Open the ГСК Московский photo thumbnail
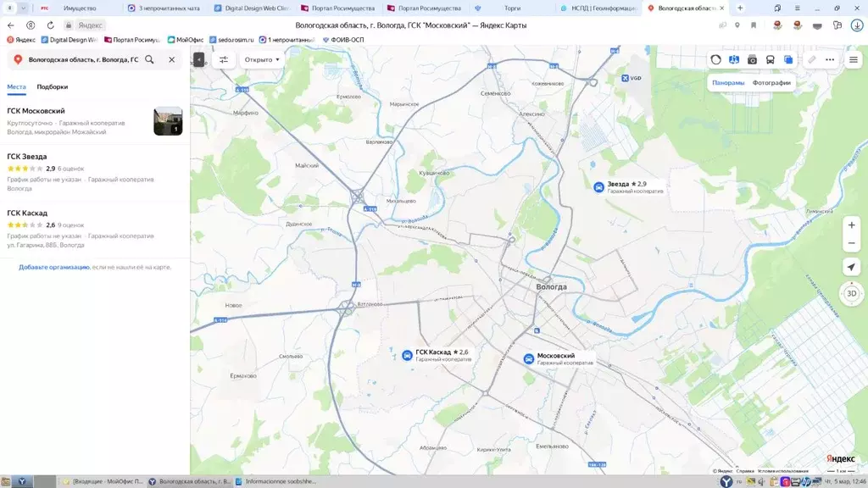 [168, 121]
